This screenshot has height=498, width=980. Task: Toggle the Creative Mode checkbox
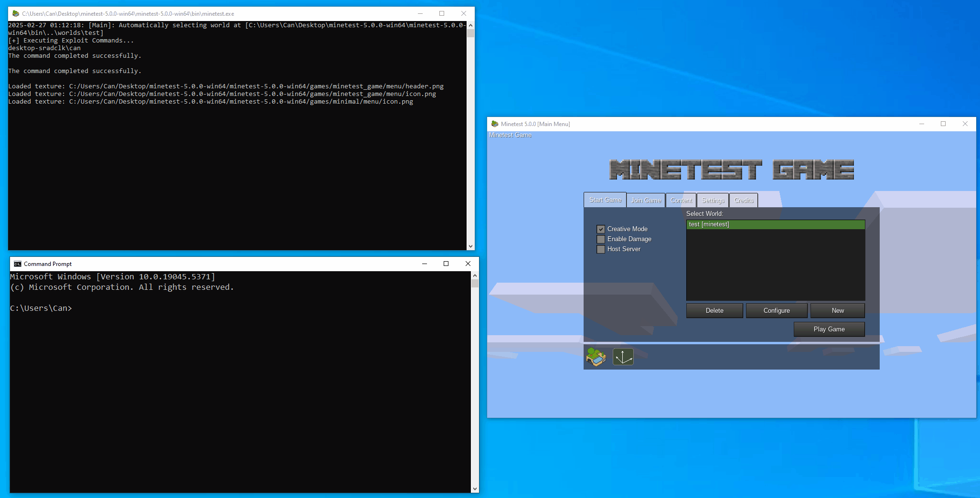[x=601, y=229]
